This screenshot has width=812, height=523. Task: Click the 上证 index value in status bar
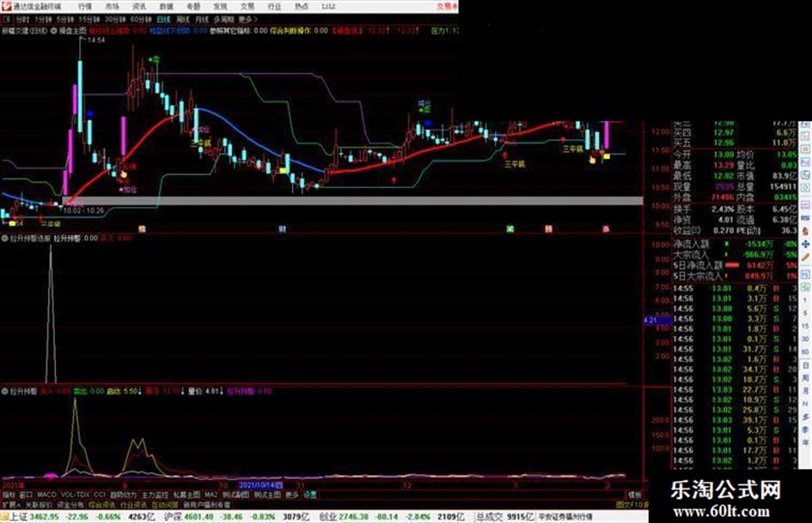tap(45, 517)
